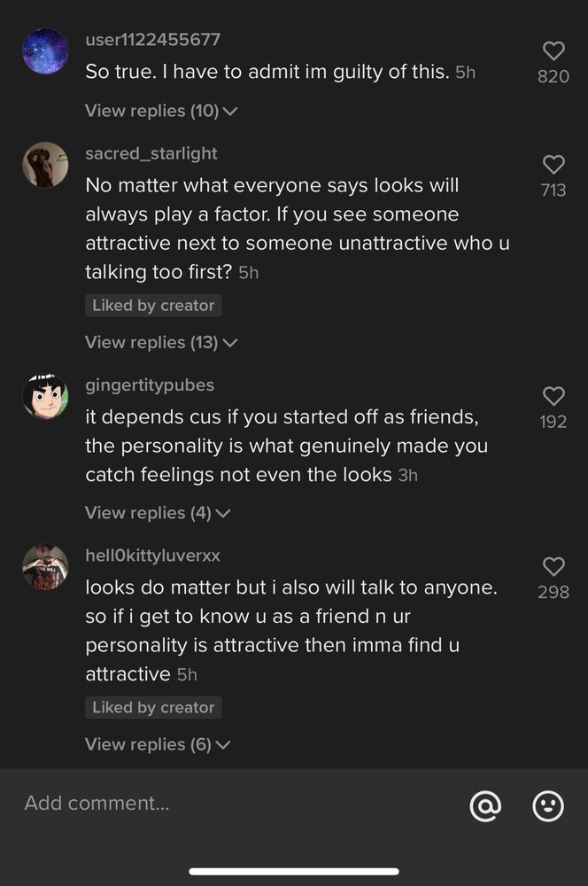Open sacred_starlight's profile picture
The width and height of the screenshot is (588, 886).
45,165
